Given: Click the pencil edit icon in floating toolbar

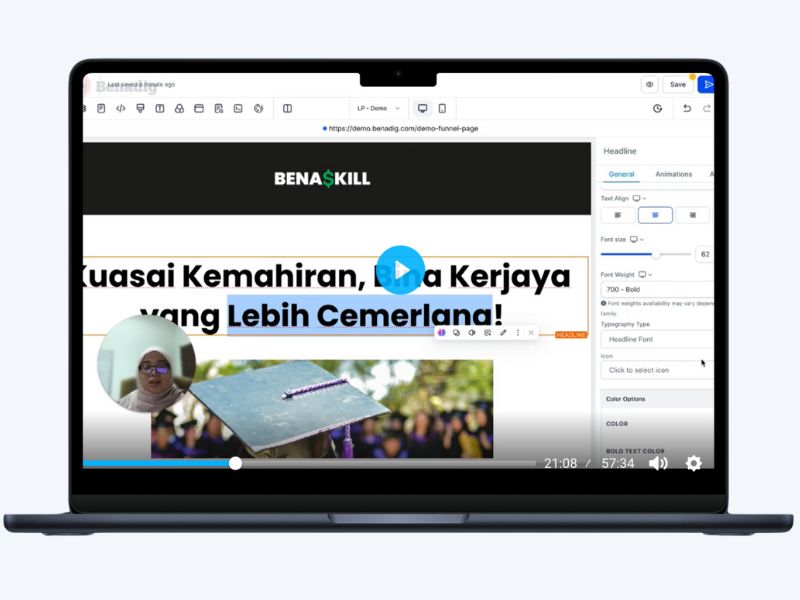Looking at the screenshot, I should (503, 332).
